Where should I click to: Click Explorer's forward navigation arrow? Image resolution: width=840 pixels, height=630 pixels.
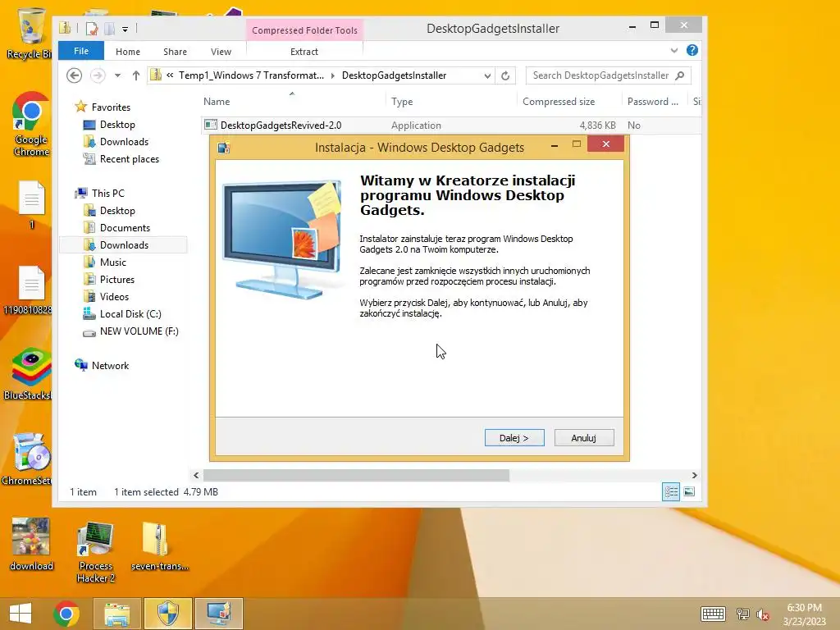click(x=97, y=75)
